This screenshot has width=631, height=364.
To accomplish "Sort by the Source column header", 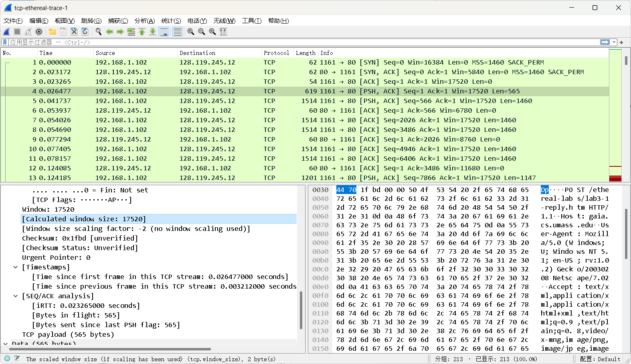I will pyautogui.click(x=136, y=53).
